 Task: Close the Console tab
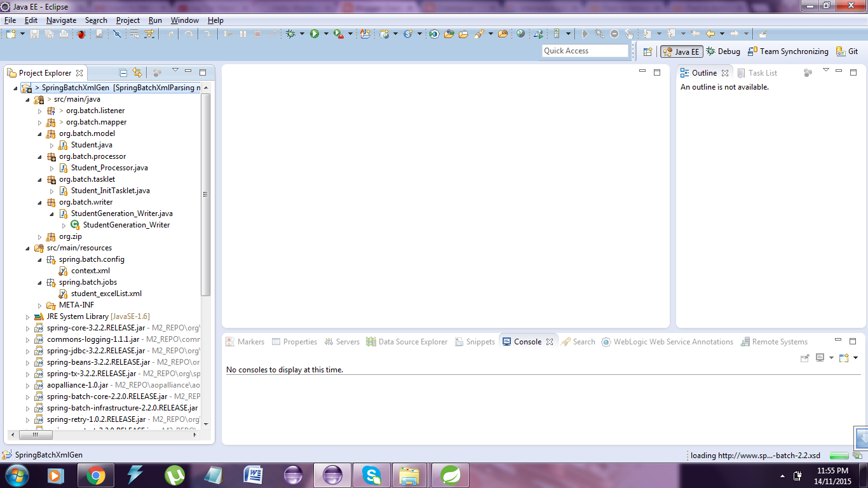(550, 342)
